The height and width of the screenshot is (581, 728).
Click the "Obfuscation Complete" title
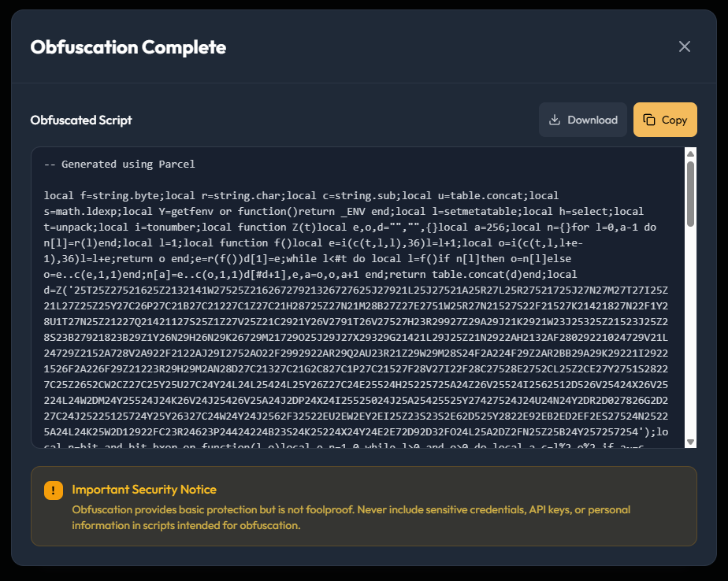tap(128, 47)
